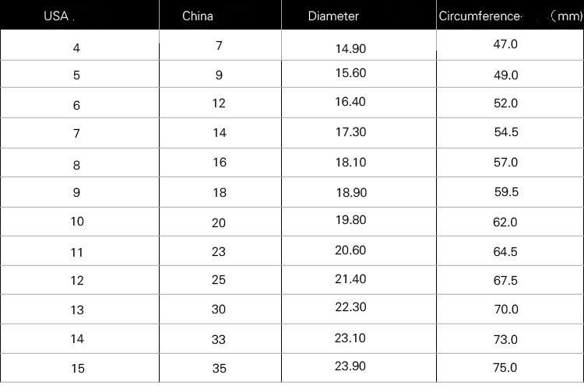Click the 52.0 circumference cell

pyautogui.click(x=505, y=103)
